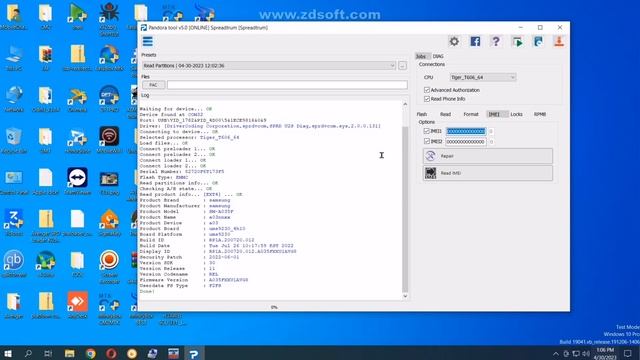Toggle Read Phone Info checkbox
The height and width of the screenshot is (360, 640).
click(427, 99)
